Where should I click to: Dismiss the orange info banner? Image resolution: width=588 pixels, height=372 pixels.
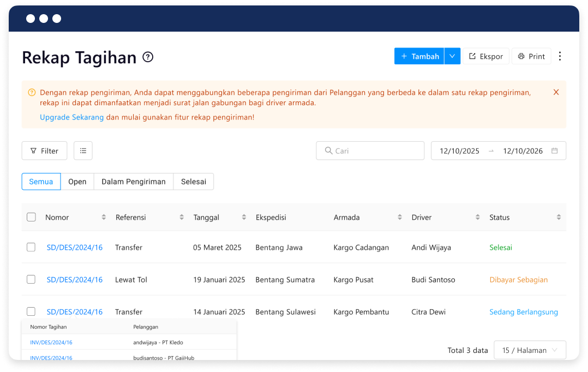(x=556, y=92)
